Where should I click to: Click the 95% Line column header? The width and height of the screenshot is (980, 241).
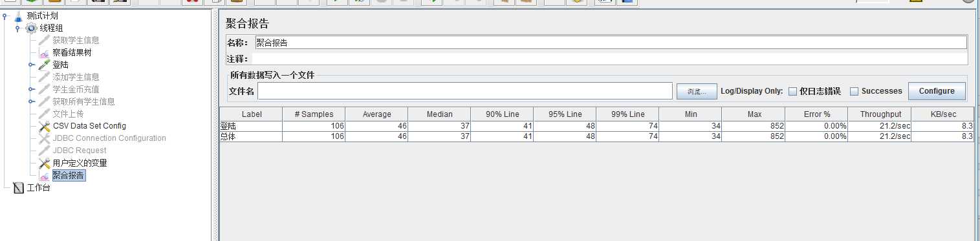(565, 114)
